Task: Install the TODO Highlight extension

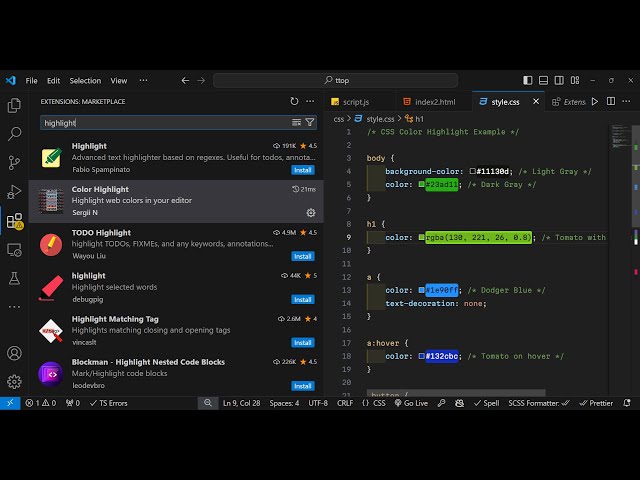Action: coord(302,256)
